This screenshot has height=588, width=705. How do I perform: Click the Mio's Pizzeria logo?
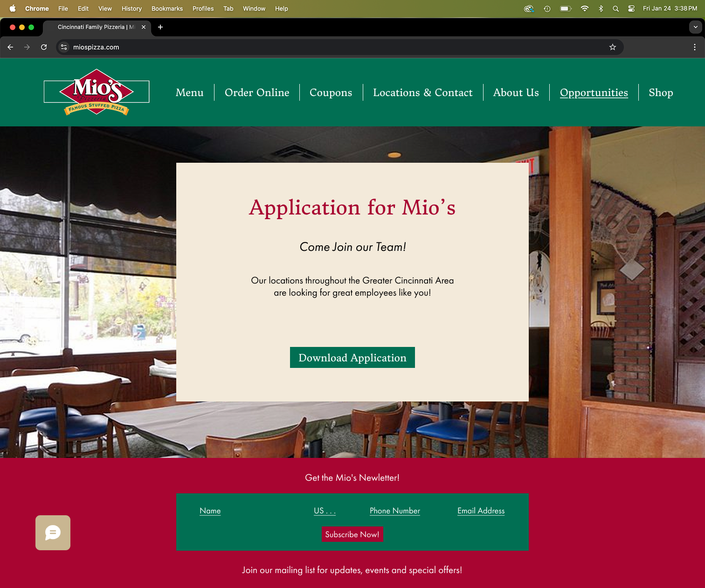[97, 92]
